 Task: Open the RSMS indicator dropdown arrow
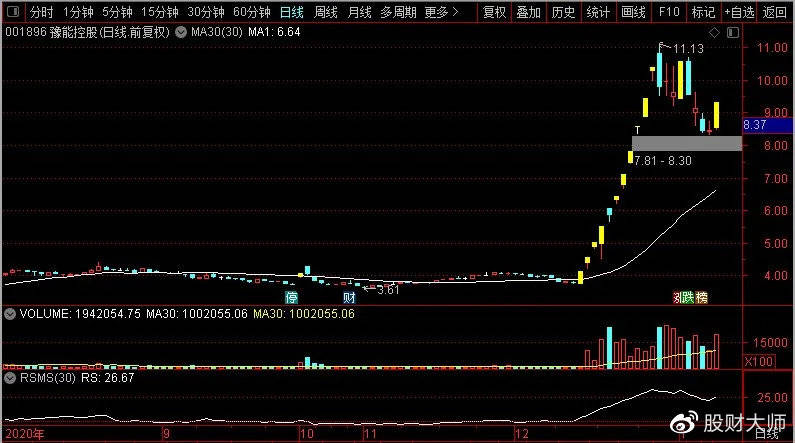10,379
